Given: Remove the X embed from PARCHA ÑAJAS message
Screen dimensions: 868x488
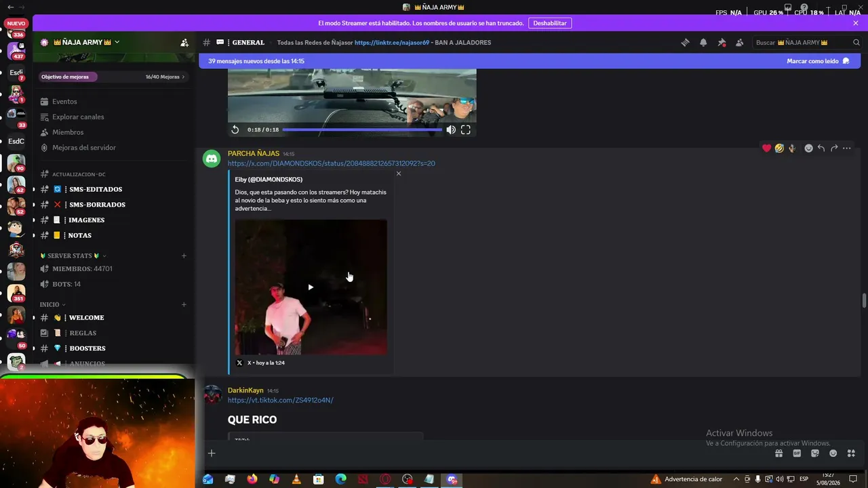Looking at the screenshot, I should click(399, 174).
